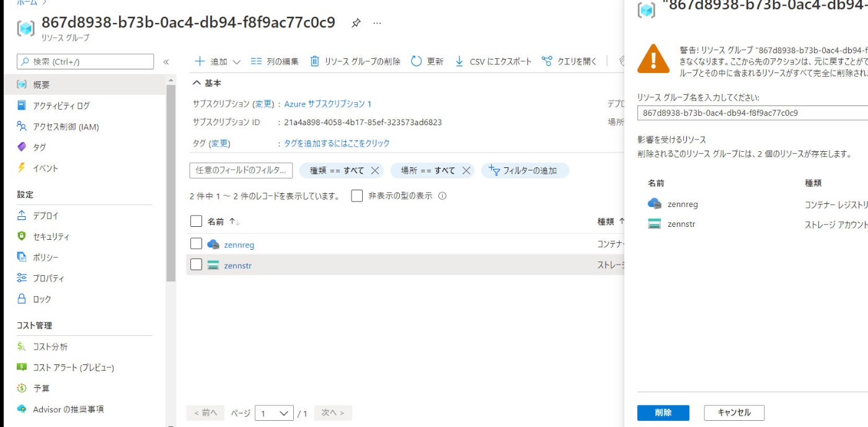Collapse the left sidebar menu

166,62
